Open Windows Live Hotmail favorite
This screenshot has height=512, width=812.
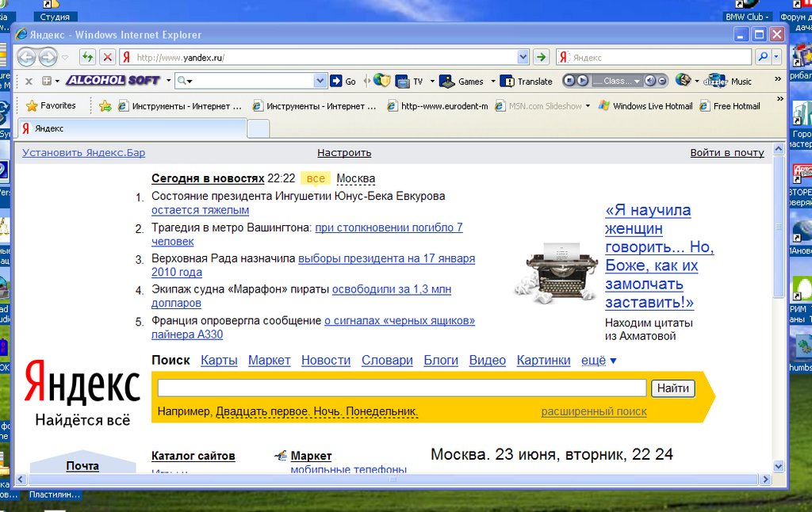click(x=645, y=106)
